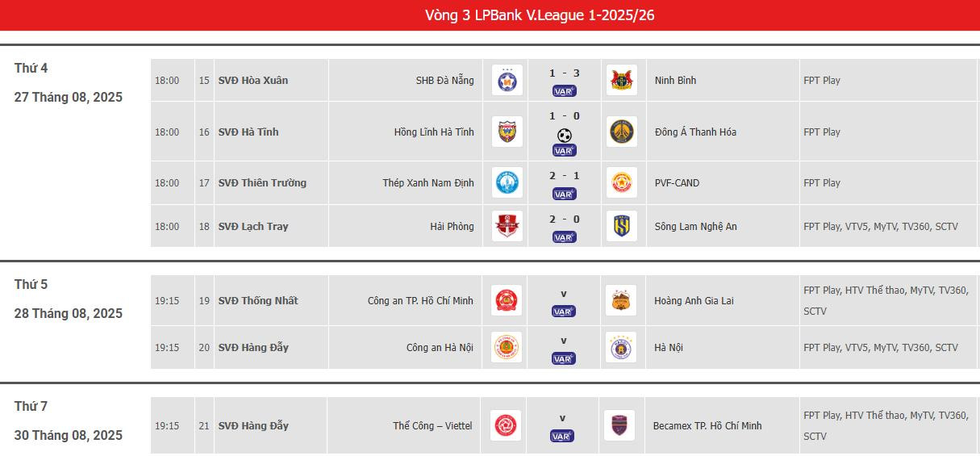Click the Hà Nội club logo
The height and width of the screenshot is (456, 980).
(621, 347)
